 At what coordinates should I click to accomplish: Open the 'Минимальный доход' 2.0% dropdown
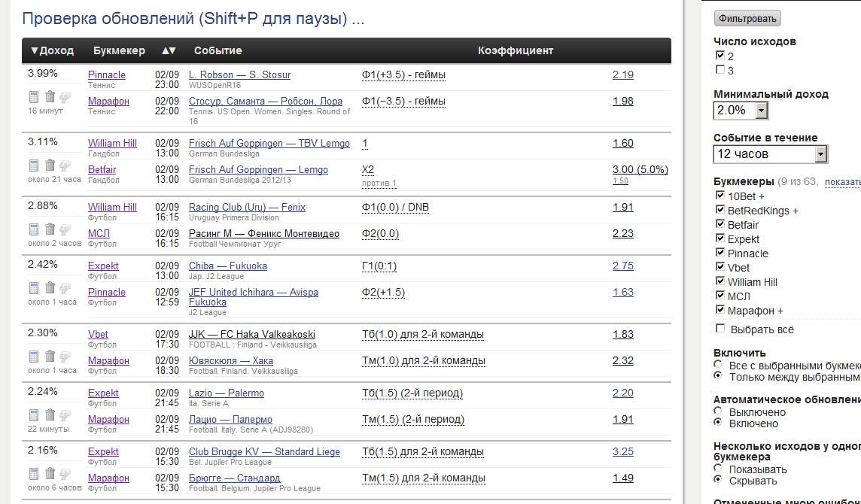(x=741, y=111)
